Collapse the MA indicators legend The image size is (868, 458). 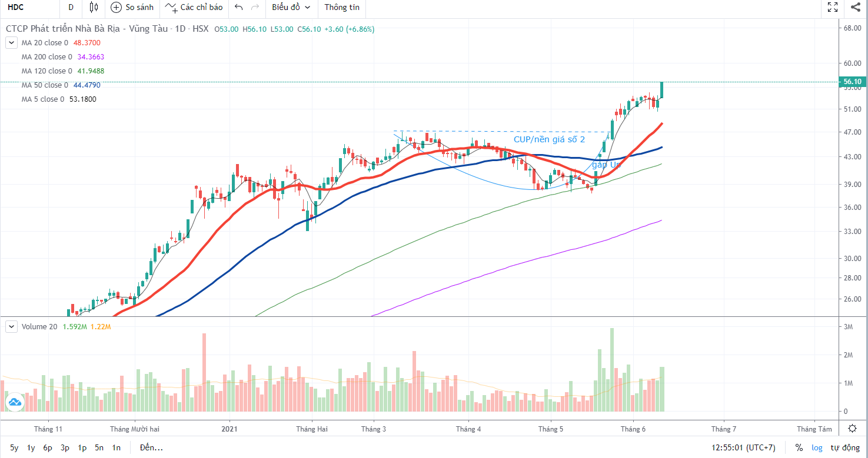coord(11,43)
